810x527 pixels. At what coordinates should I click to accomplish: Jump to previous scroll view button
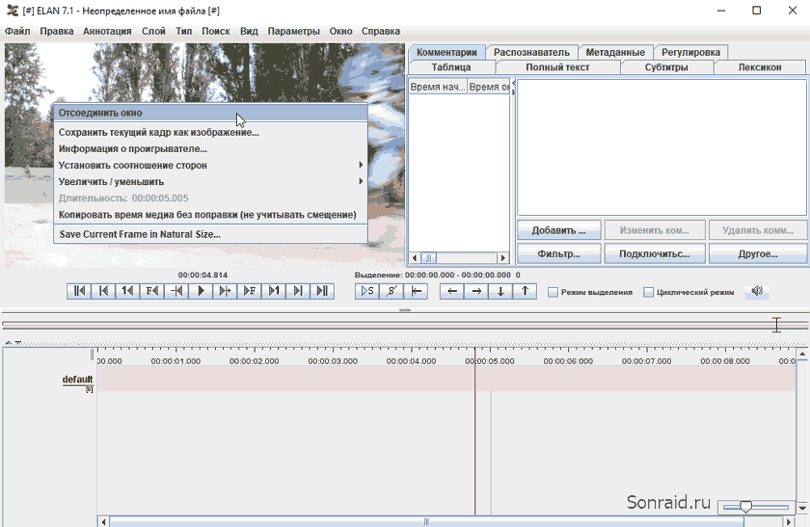click(x=103, y=291)
